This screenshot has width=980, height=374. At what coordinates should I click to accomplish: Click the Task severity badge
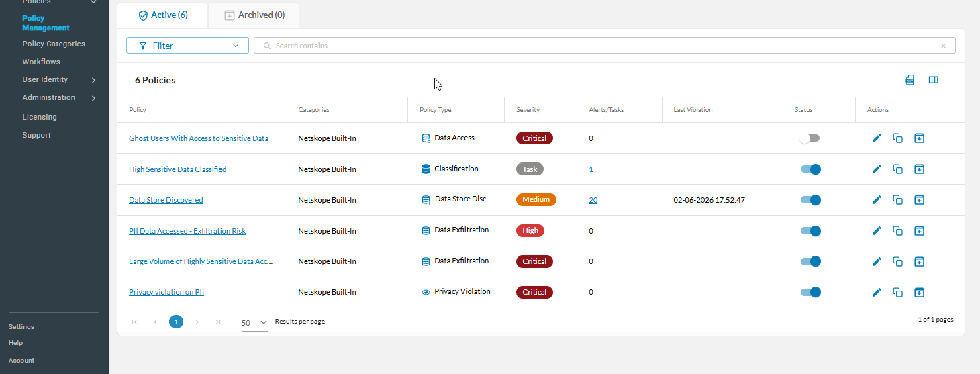[530, 169]
